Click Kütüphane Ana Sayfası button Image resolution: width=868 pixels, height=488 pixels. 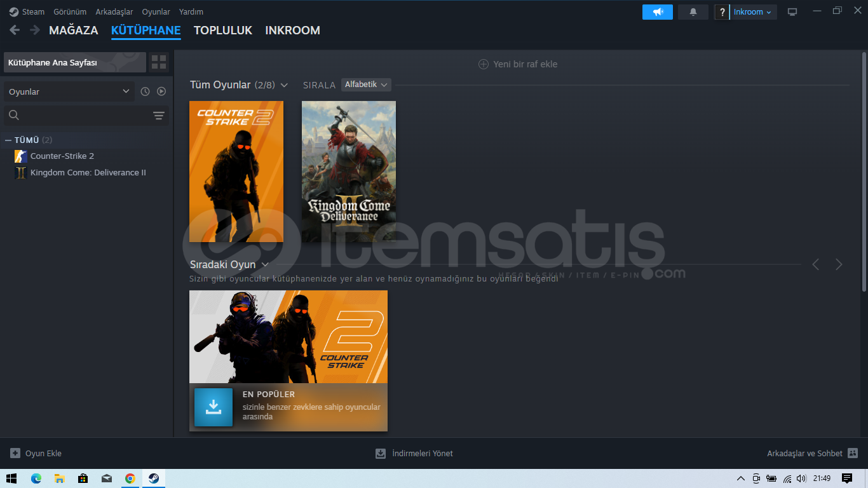(75, 62)
